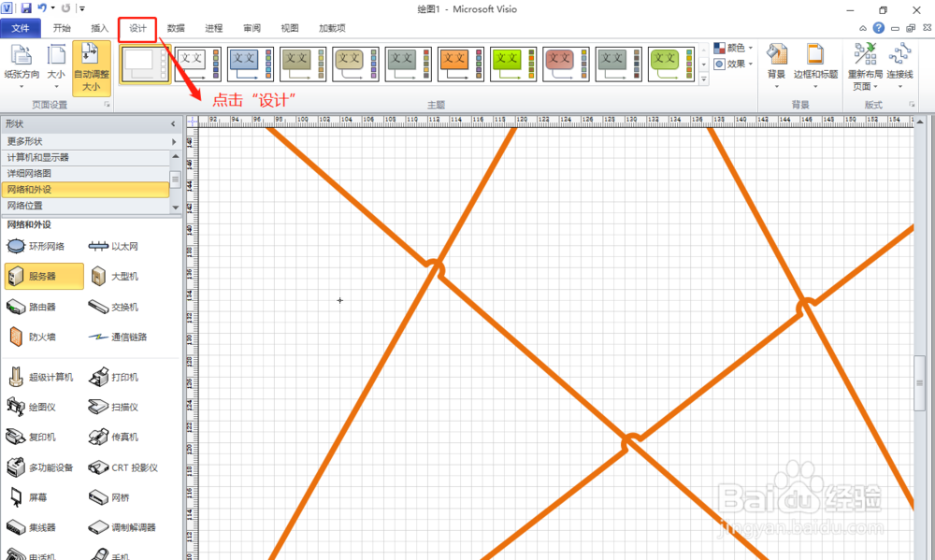935x560 pixels.
Task: Open Borders and Titles (边框和标题) button
Action: (815, 66)
